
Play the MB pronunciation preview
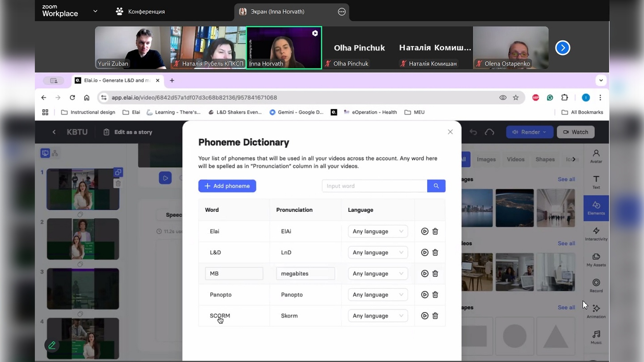[425, 274]
